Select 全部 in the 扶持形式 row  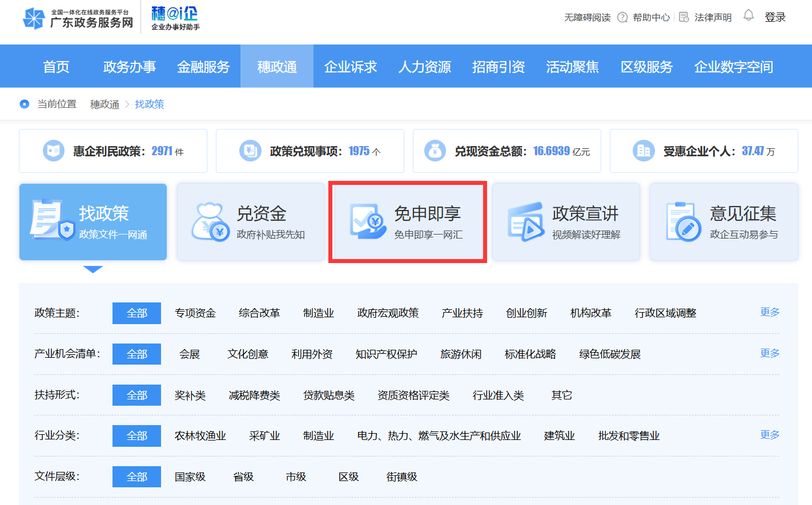[136, 395]
